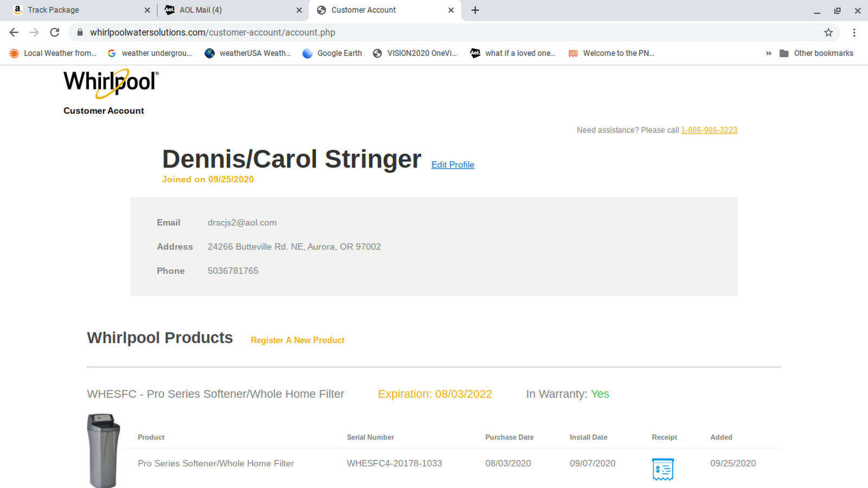Open the Chrome three-dot menu
Viewport: 868px width, 488px height.
[854, 33]
